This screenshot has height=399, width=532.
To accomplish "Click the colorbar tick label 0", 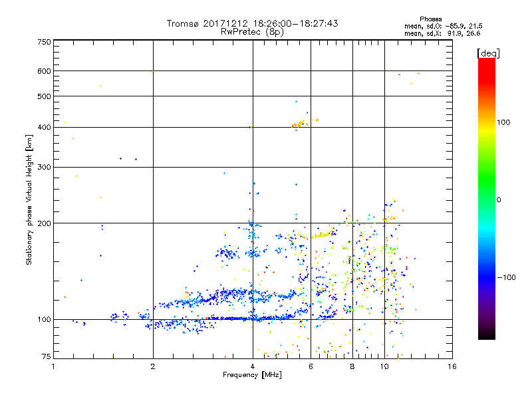I will click(x=499, y=199).
